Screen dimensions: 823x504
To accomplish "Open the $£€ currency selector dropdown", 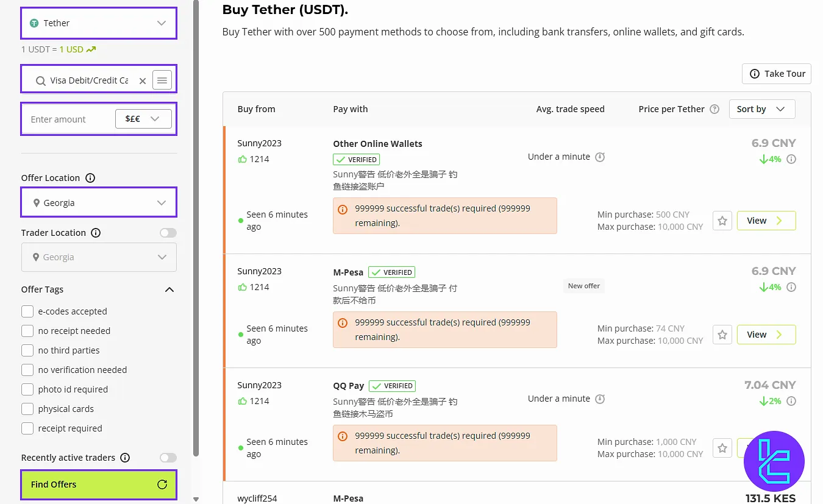I will [143, 119].
